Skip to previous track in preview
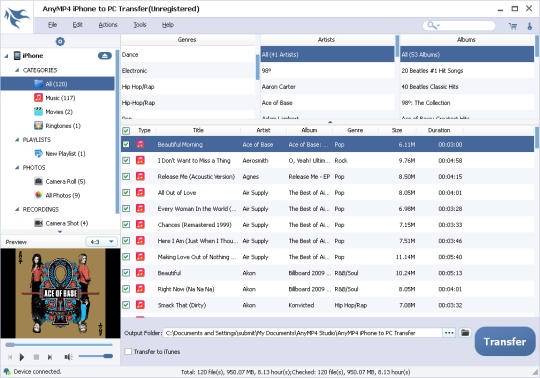Screen dimensions: 540x378 [x=10, y=357]
